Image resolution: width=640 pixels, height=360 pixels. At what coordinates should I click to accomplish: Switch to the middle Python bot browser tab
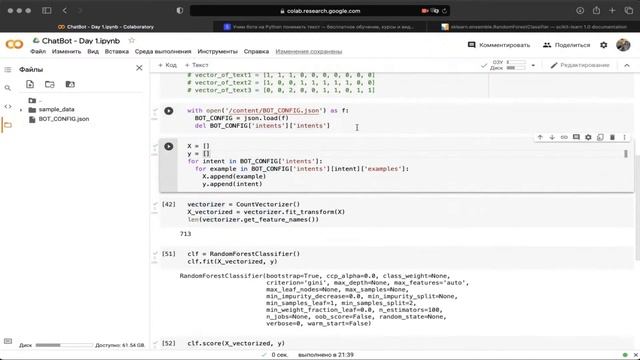pos(319,27)
